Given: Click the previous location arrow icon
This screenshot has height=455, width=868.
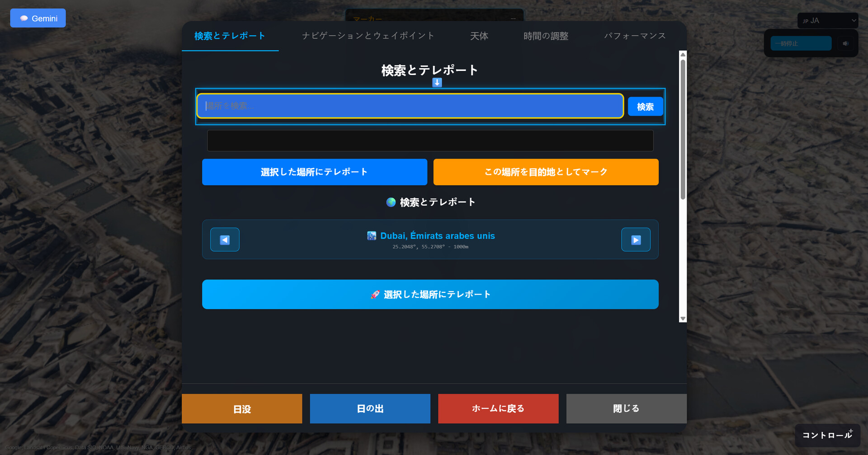Looking at the screenshot, I should tap(225, 239).
